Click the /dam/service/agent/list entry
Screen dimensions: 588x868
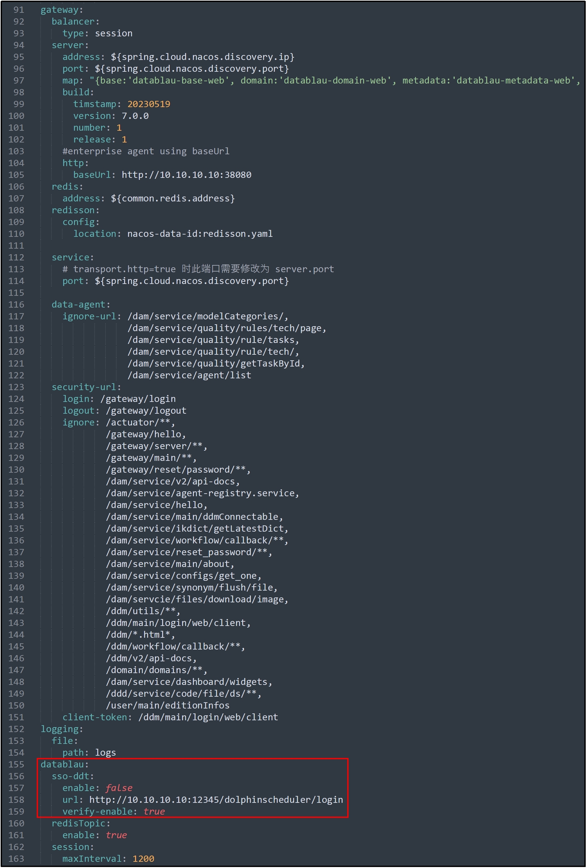pyautogui.click(x=189, y=375)
